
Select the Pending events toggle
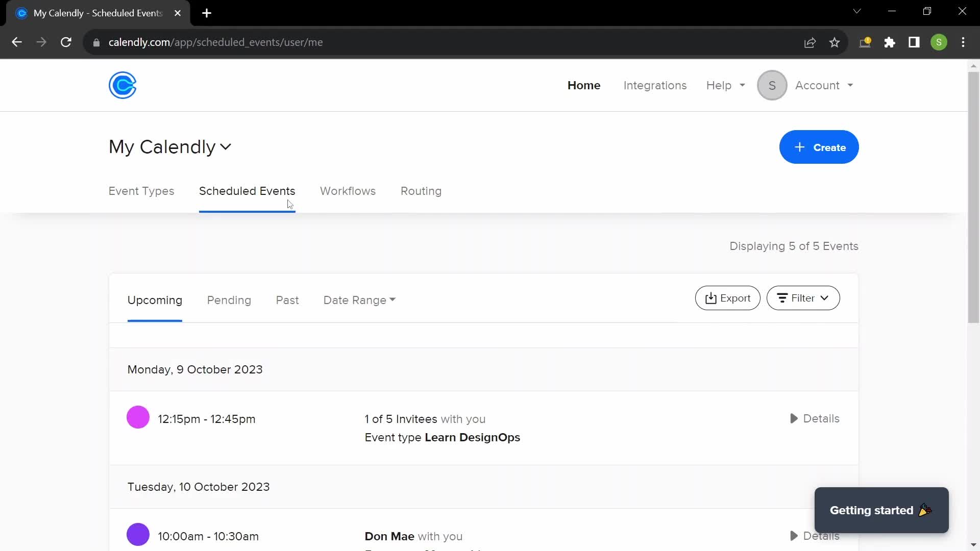pos(229,300)
